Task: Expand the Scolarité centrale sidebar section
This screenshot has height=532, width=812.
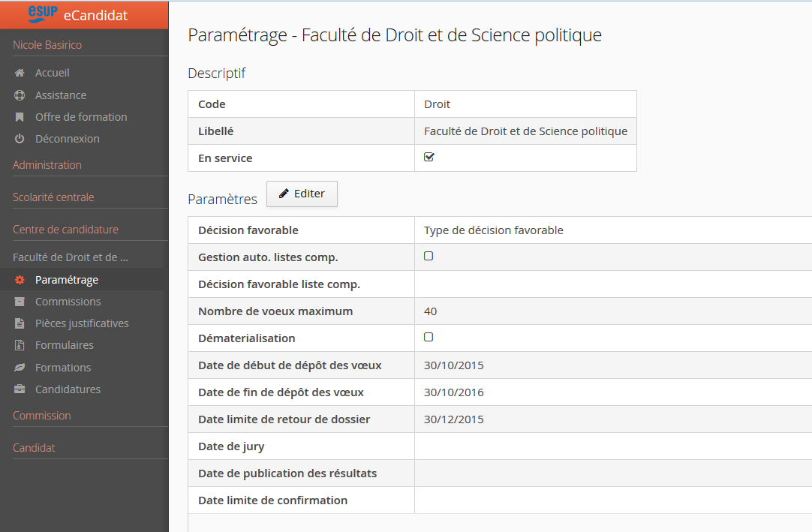Action: pos(53,197)
